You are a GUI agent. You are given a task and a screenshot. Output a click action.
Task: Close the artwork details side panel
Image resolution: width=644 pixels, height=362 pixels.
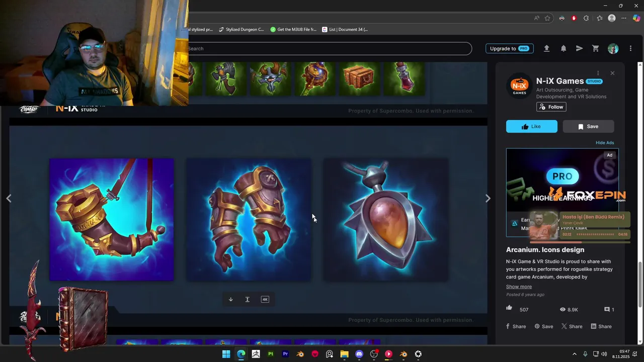pyautogui.click(x=612, y=73)
